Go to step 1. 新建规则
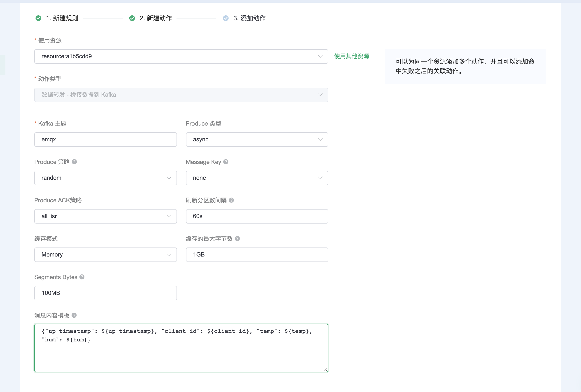 click(62, 18)
